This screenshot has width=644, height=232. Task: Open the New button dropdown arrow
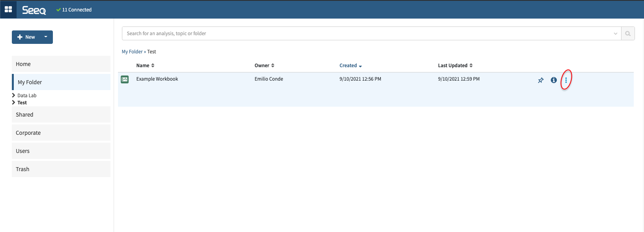[x=46, y=37]
